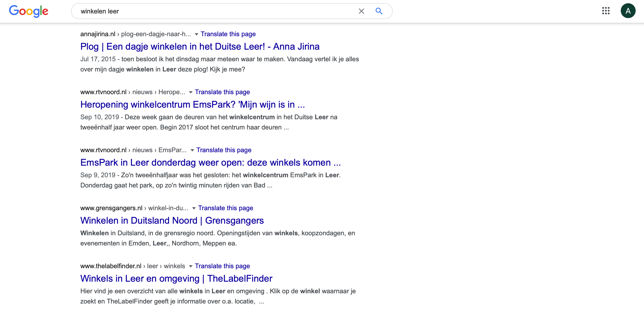This screenshot has width=644, height=316.
Task: Open the Winkelen in Duitsland Noord result
Action: [x=172, y=220]
